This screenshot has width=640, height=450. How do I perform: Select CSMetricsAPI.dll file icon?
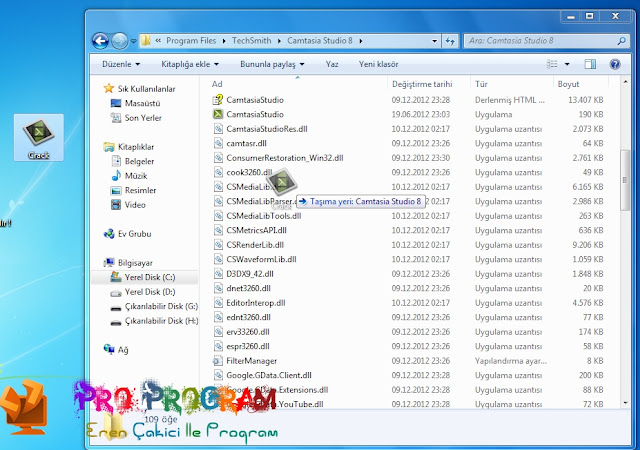218,230
